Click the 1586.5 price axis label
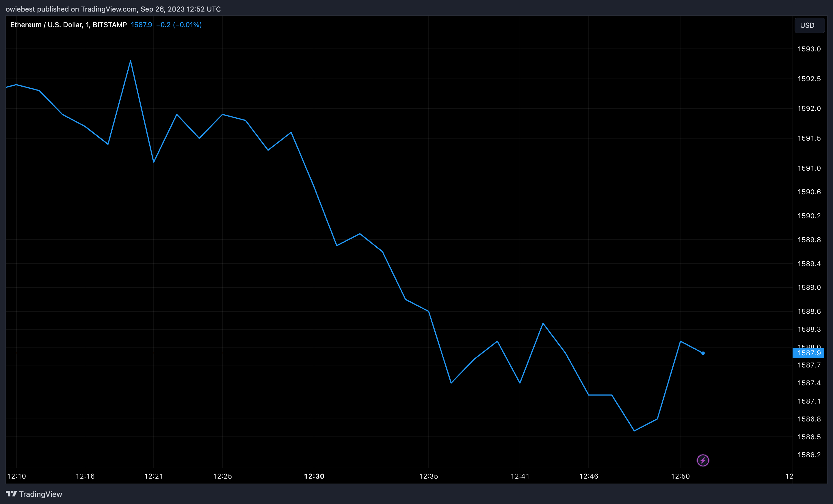This screenshot has width=833, height=504. pos(809,437)
